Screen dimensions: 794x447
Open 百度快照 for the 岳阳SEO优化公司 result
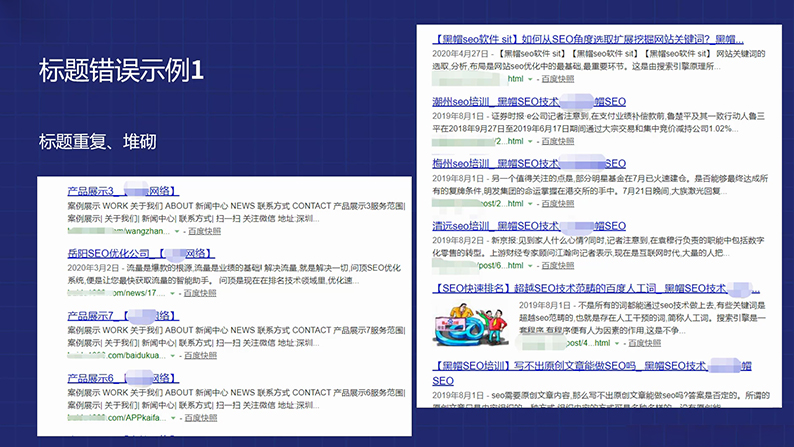[x=200, y=294]
